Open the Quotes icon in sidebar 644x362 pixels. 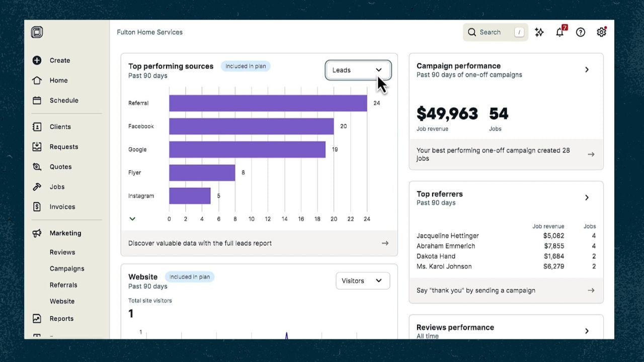click(37, 167)
